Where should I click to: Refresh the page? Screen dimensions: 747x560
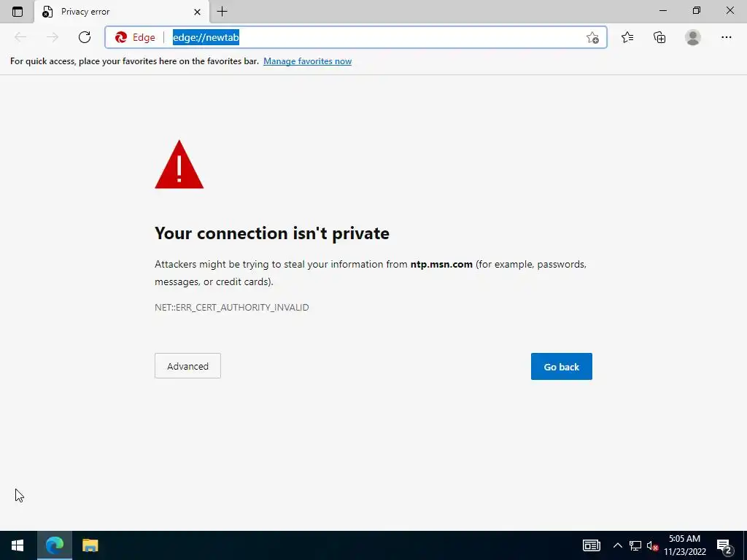pos(85,37)
